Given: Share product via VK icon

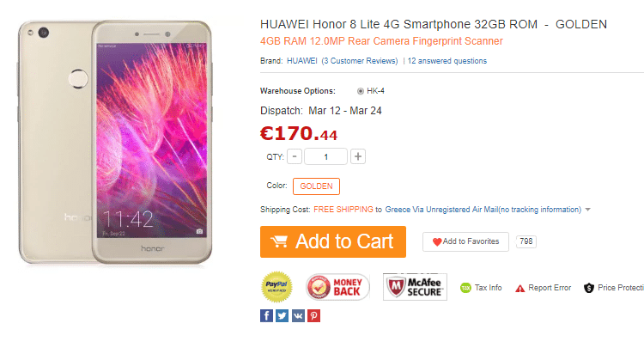Looking at the screenshot, I should click(298, 315).
